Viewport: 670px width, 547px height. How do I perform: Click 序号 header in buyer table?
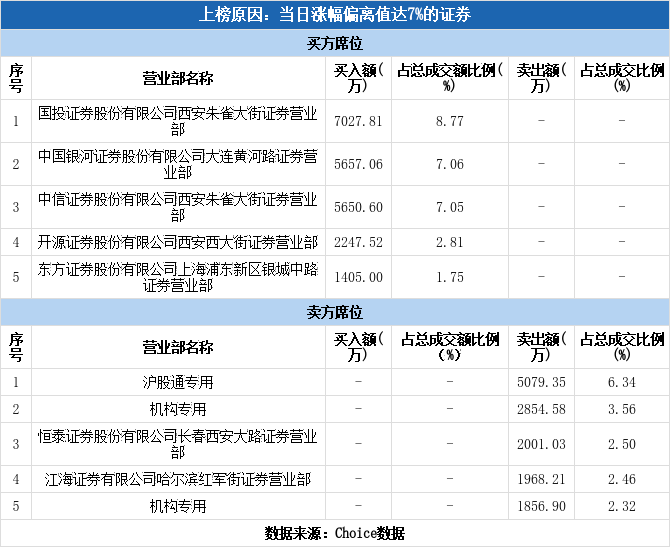(16, 79)
